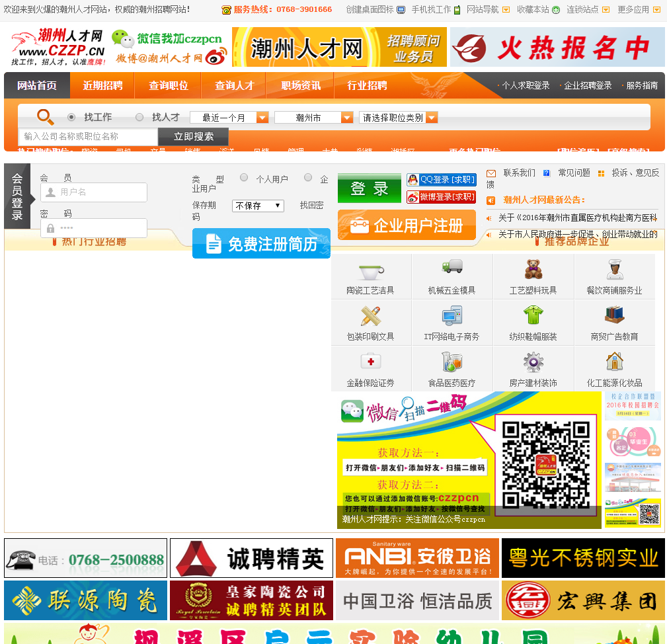This screenshot has height=644, width=667.
Task: Select the gear real estate materials icon
Action: pos(533,362)
